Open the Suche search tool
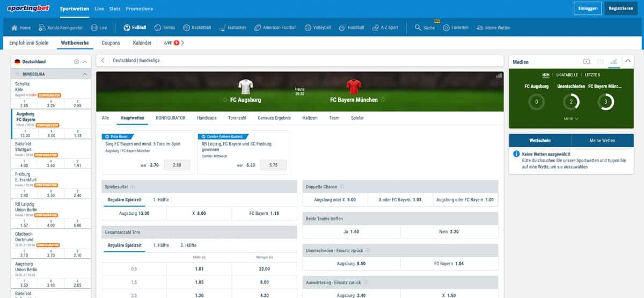This screenshot has width=644, height=298. pos(425,27)
